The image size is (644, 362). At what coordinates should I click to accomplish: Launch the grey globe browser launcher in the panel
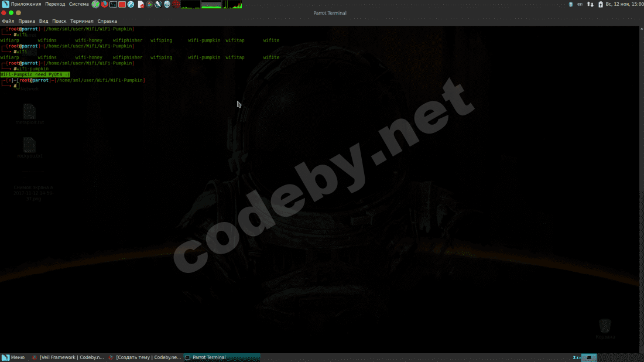[x=95, y=5]
